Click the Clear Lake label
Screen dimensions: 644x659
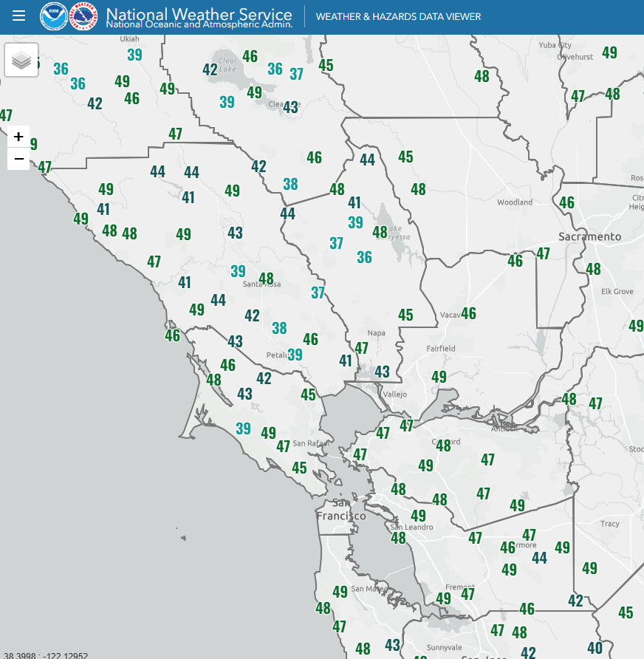click(x=227, y=65)
